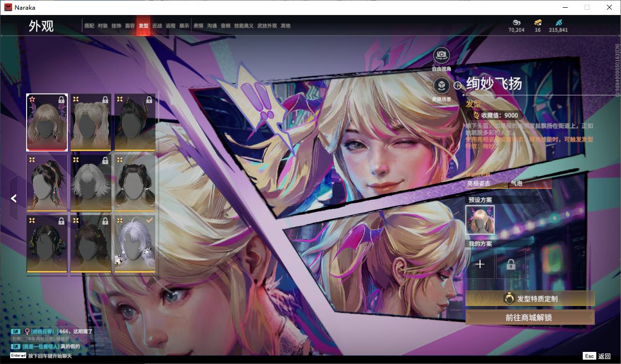Click the silver coin currency icon showing 70,204
The width and height of the screenshot is (621, 364).
point(516,22)
